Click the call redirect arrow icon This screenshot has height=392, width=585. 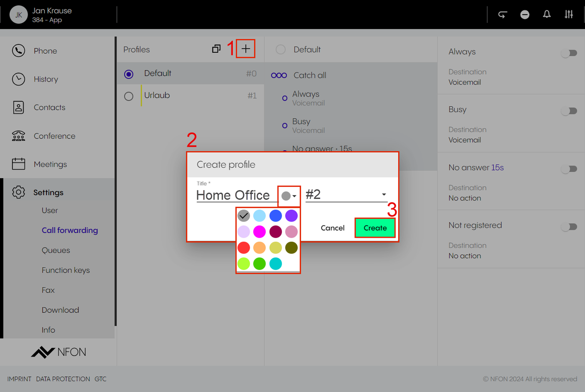point(503,14)
